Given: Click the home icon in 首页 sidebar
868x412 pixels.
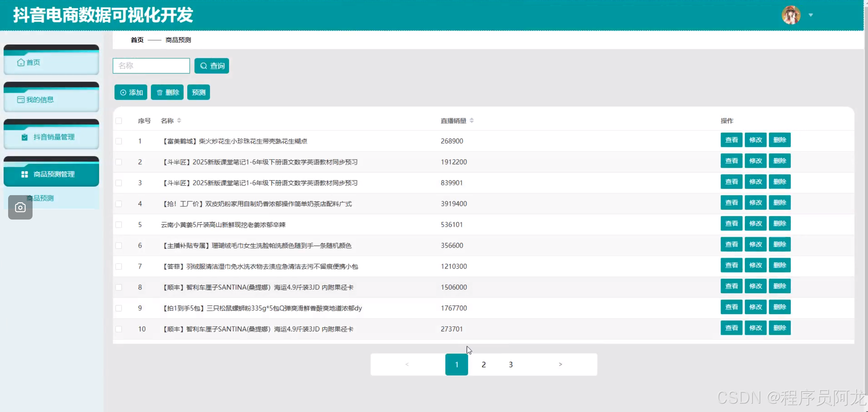Looking at the screenshot, I should 21,62.
